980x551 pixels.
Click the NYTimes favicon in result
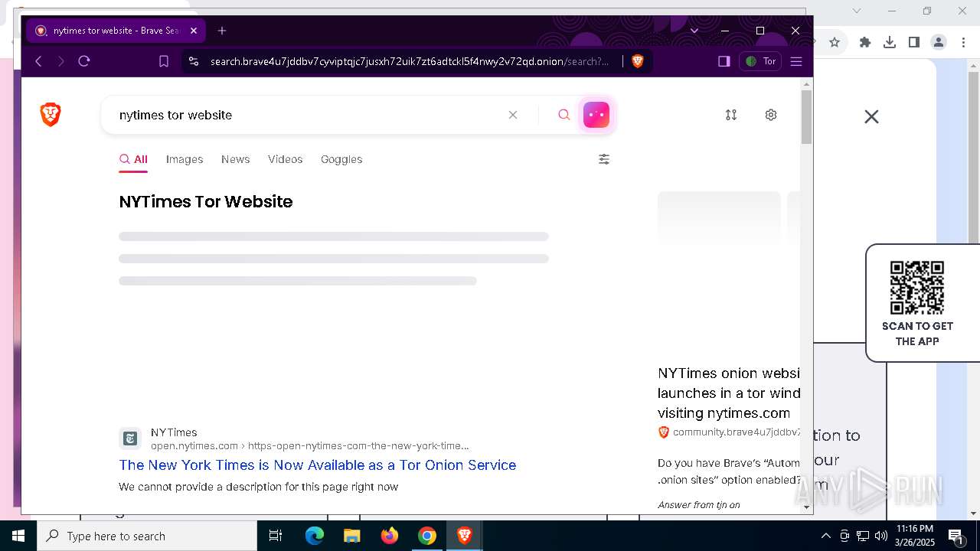point(130,438)
